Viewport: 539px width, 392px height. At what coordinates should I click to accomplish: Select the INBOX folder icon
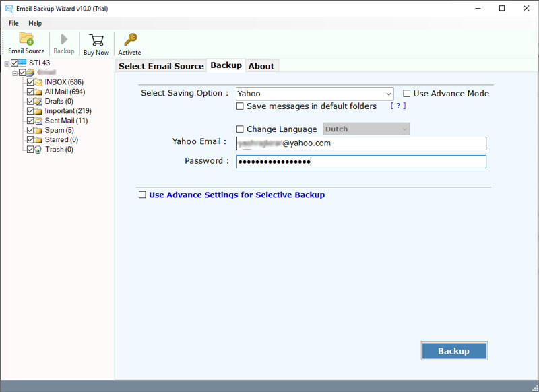click(39, 82)
